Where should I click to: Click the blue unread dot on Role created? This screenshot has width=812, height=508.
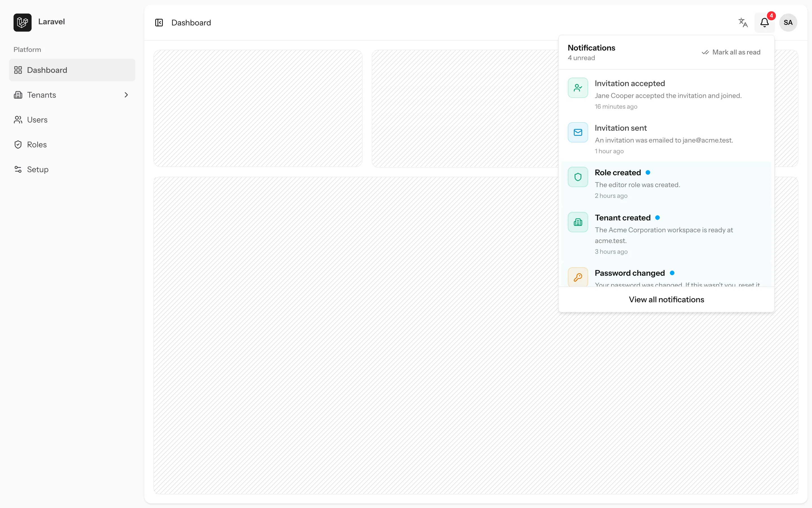(648, 172)
